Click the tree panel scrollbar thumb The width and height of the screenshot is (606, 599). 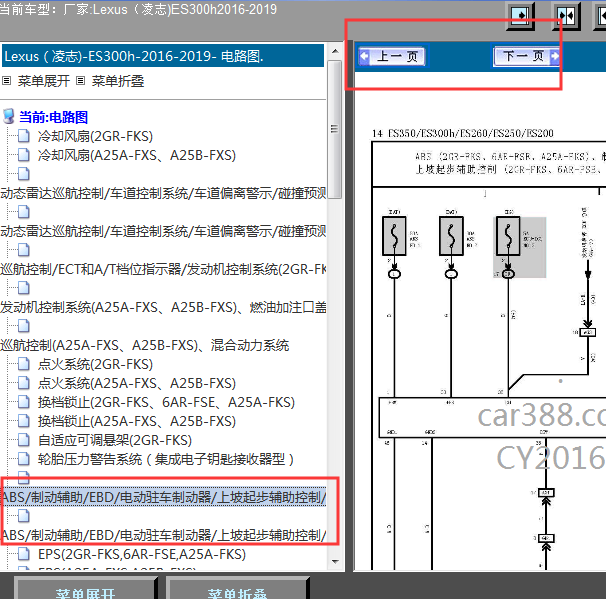pyautogui.click(x=335, y=129)
